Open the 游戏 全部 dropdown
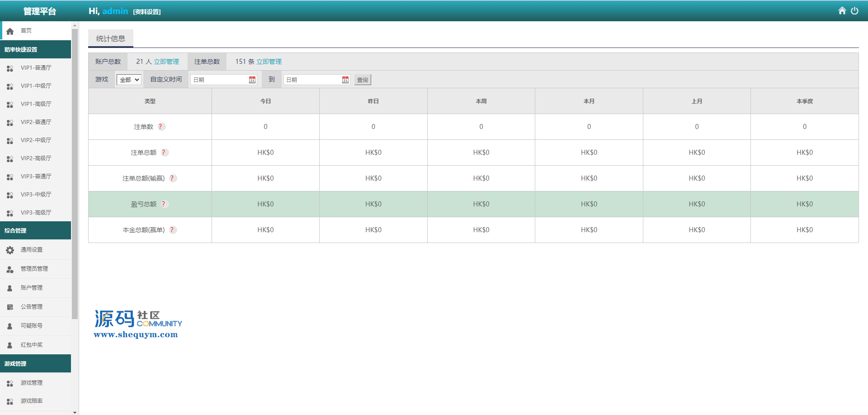The width and height of the screenshot is (868, 415). (129, 80)
